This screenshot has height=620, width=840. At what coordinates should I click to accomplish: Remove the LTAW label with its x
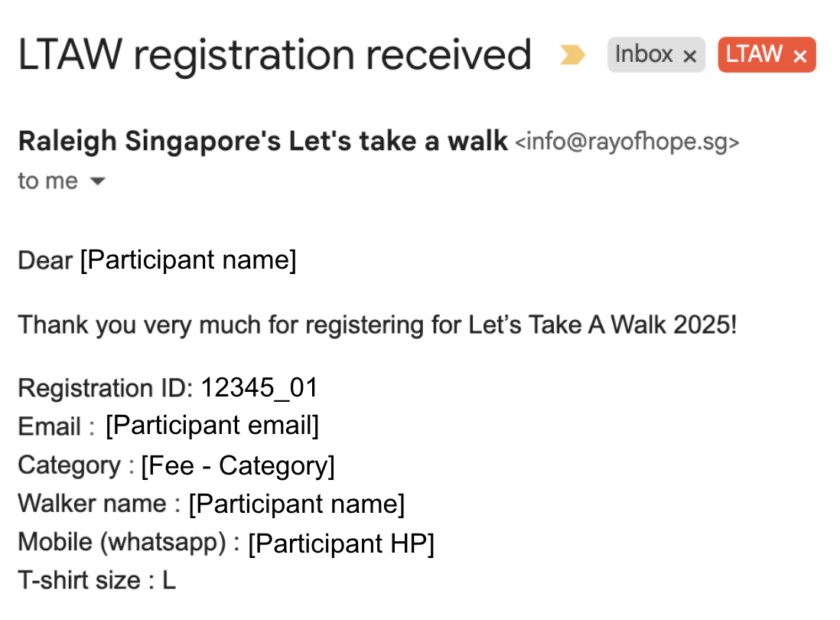pyautogui.click(x=799, y=55)
